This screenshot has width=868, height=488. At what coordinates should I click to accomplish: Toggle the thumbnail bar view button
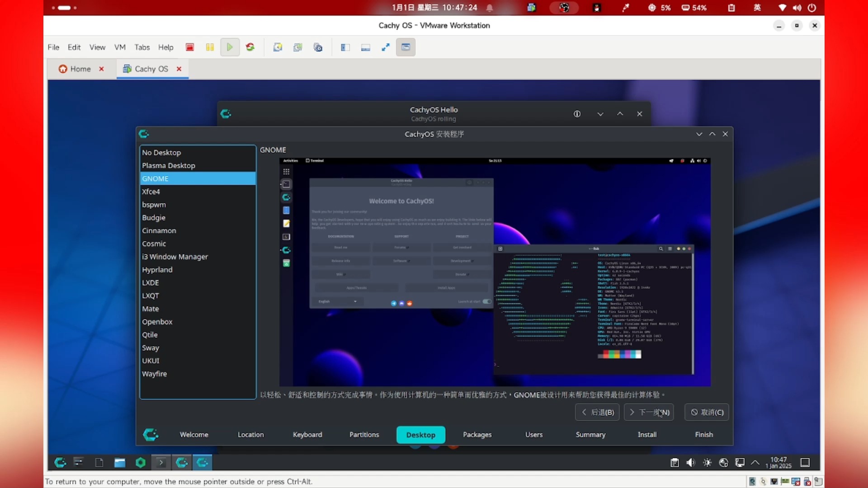(366, 47)
